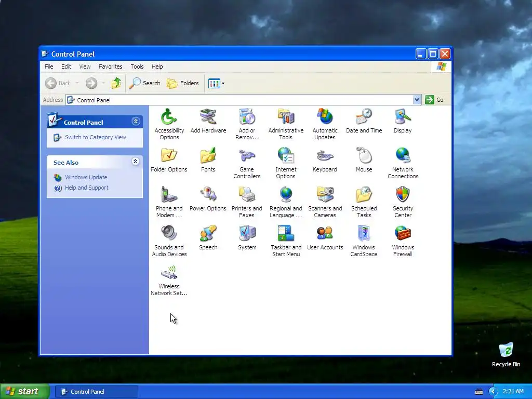
Task: Select Taskbar and Start Menu icon
Action: tap(286, 241)
